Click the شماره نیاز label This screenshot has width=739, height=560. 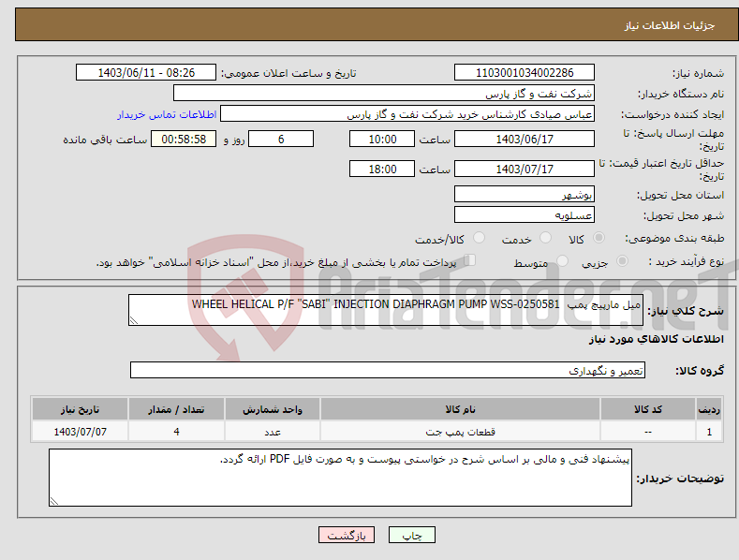click(698, 73)
